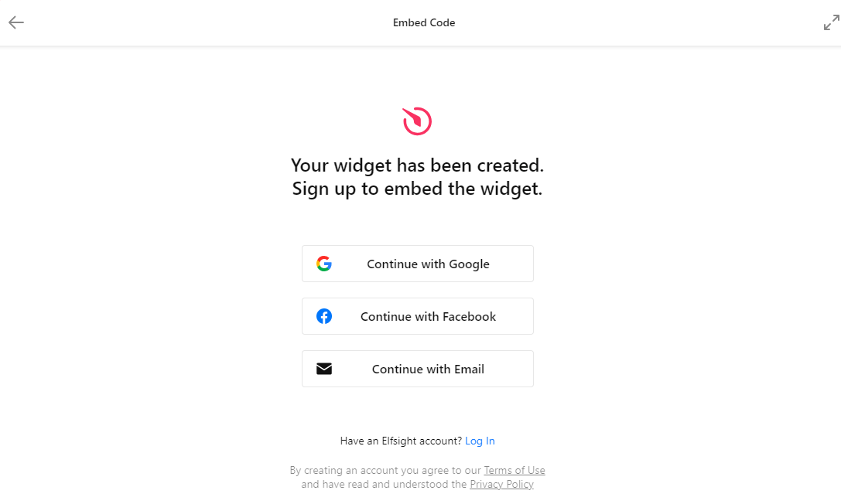Click the Google G icon
This screenshot has width=841, height=504.
325,263
